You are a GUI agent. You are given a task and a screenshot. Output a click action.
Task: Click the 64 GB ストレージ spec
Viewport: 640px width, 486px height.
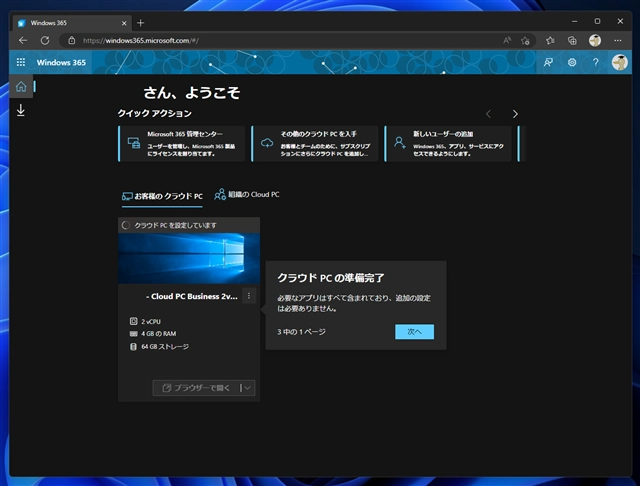point(165,346)
